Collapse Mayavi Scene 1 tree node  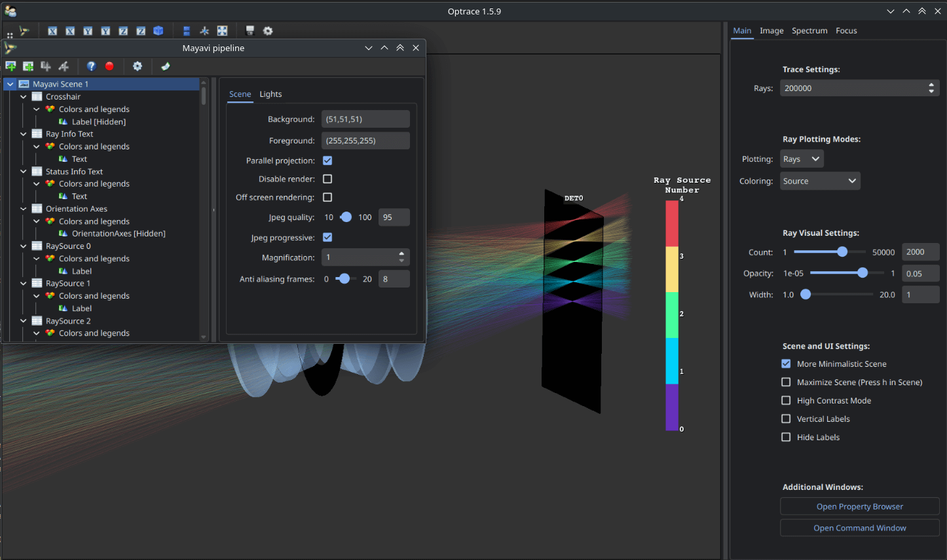(x=10, y=84)
